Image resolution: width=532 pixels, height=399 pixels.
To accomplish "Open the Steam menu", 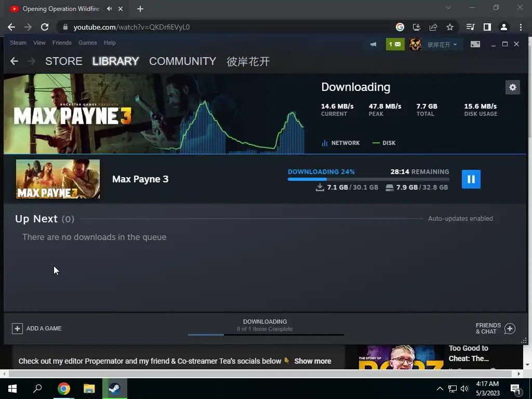I will click(18, 43).
